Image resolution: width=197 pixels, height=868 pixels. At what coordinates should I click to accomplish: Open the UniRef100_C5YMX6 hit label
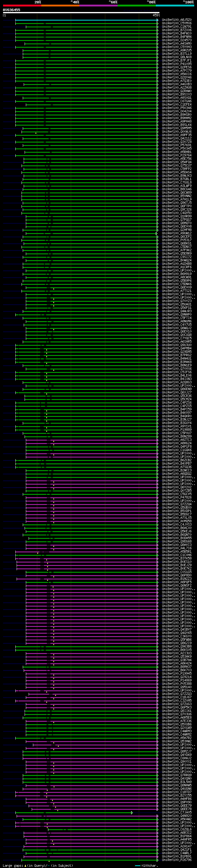pos(176,23)
